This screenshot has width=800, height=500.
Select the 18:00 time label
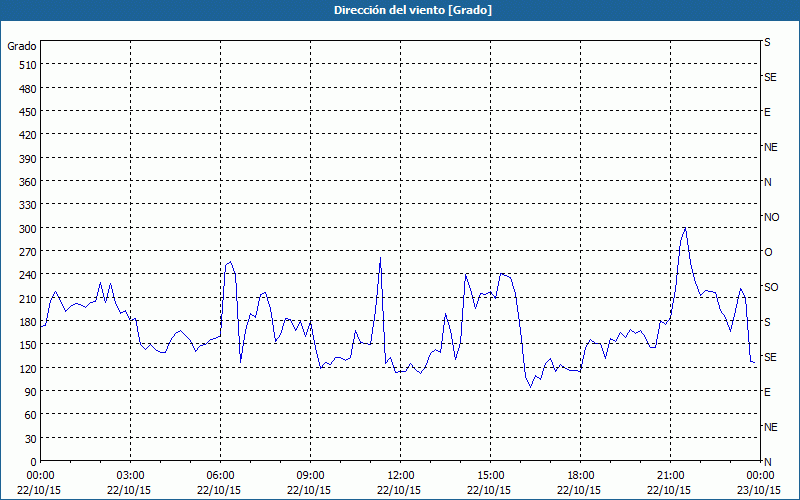(x=581, y=476)
